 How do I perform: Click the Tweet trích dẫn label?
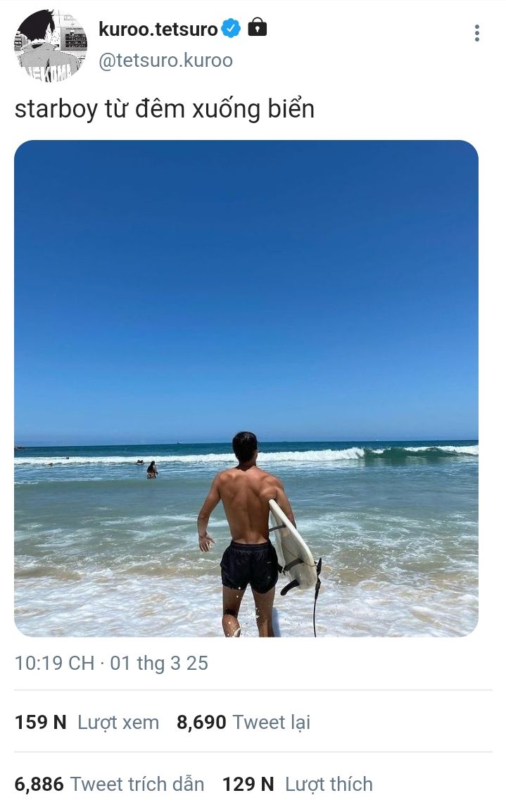tap(137, 784)
